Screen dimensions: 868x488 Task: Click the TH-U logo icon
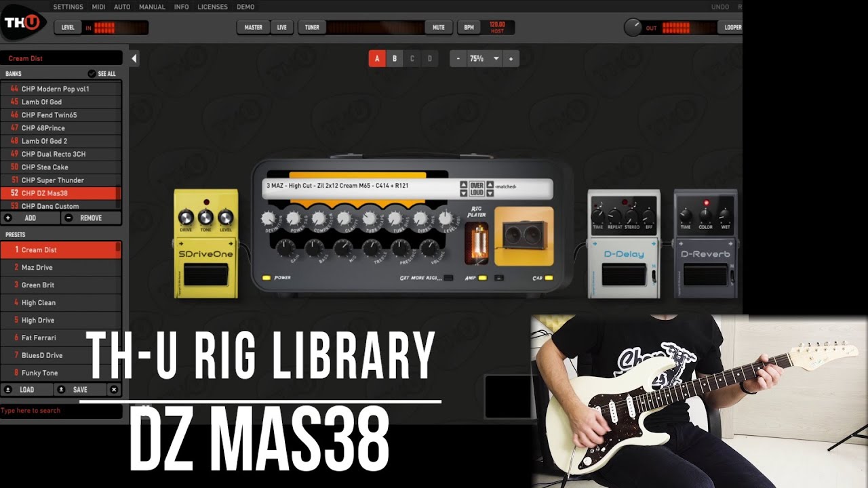click(22, 22)
